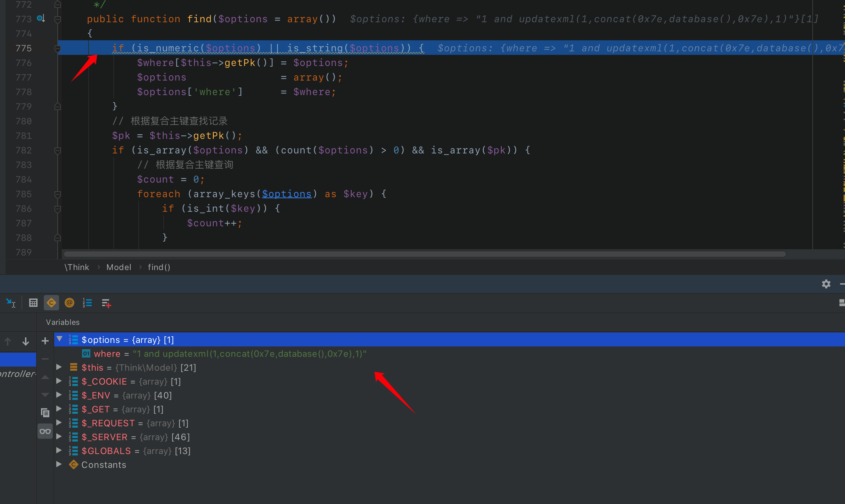Expand the $_SERVER array node

(x=59, y=437)
